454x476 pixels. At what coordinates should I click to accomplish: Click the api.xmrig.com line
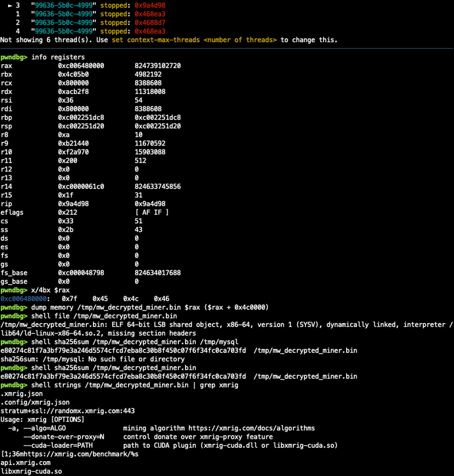[25, 463]
